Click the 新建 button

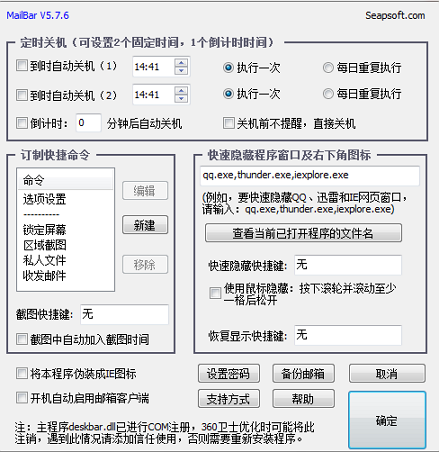145,225
